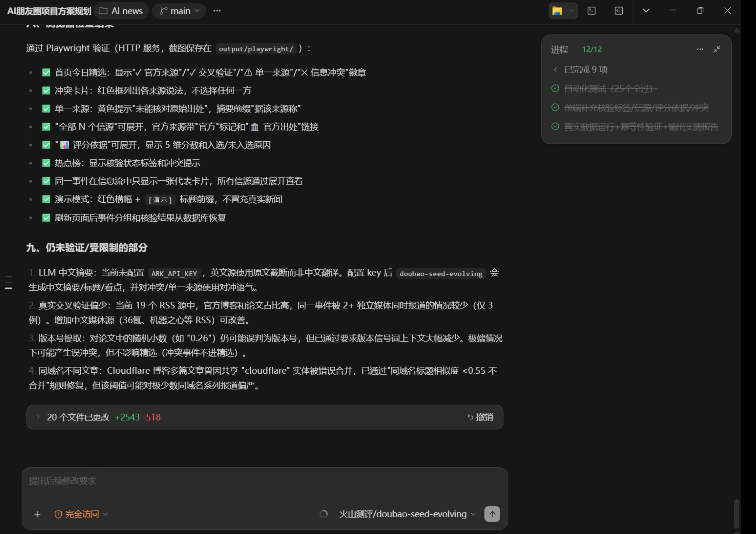756x534 pixels.
Task: Click the bank building emoji before 官方出处
Action: point(254,127)
